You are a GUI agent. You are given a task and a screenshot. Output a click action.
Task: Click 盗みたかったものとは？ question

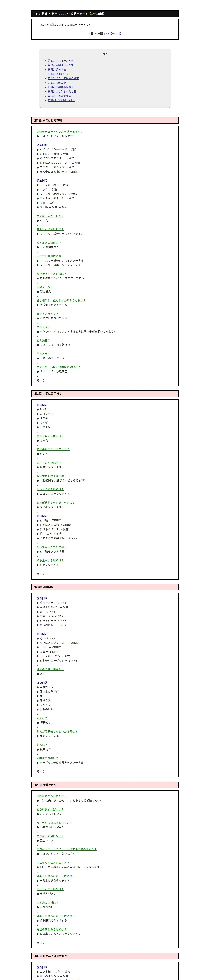coord(52,547)
